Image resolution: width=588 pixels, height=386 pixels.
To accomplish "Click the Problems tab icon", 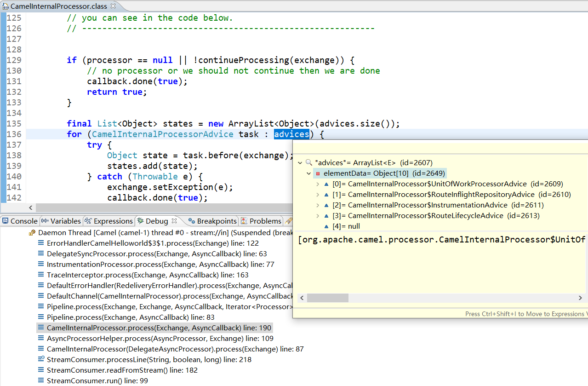I will 244,221.
